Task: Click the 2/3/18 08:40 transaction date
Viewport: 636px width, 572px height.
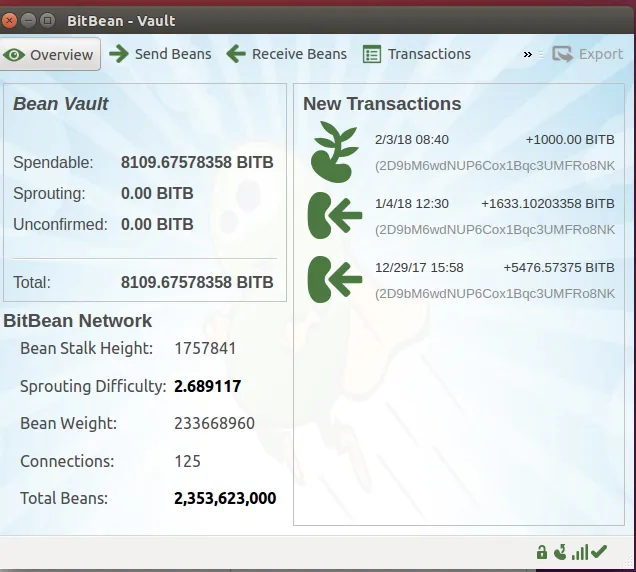Action: click(x=412, y=140)
